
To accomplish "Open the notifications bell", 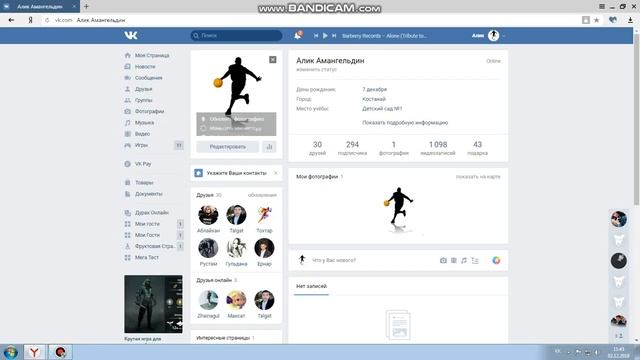I will tap(298, 36).
